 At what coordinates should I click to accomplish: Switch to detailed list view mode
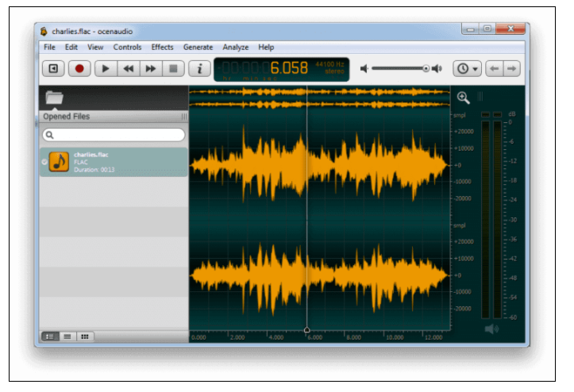tap(50, 336)
